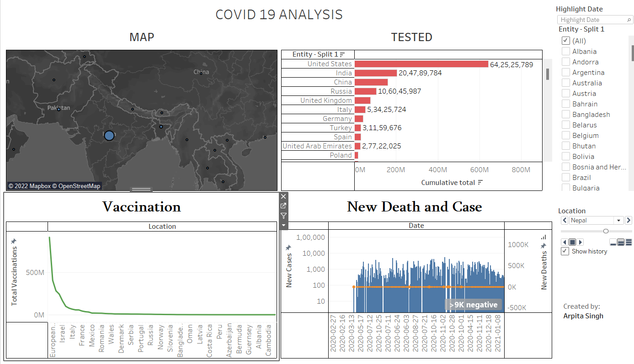Play Location pages forward
Image resolution: width=634 pixels, height=364 pixels.
coord(581,242)
